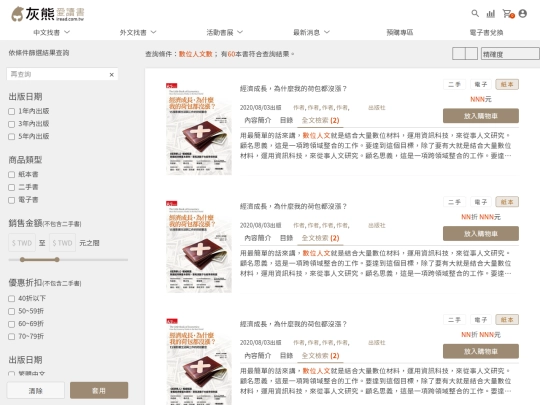
Task: Tick the 60~69折 discount checkbox
Action: (11, 324)
